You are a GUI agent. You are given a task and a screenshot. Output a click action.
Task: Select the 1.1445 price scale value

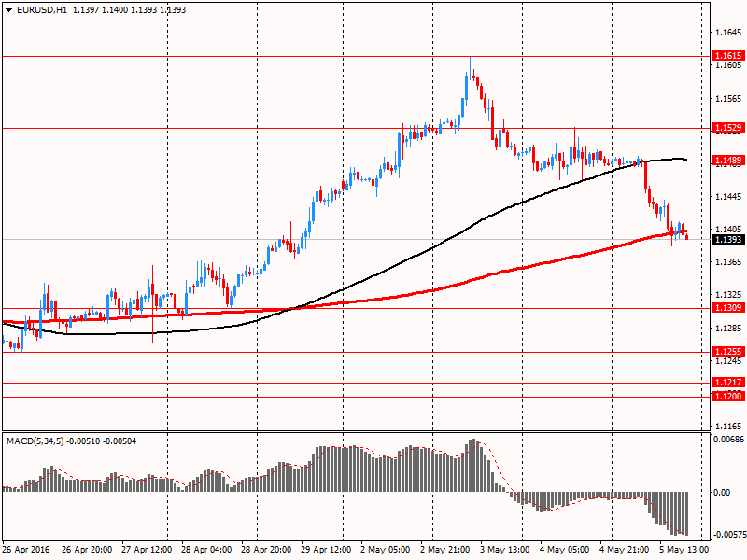coord(728,197)
